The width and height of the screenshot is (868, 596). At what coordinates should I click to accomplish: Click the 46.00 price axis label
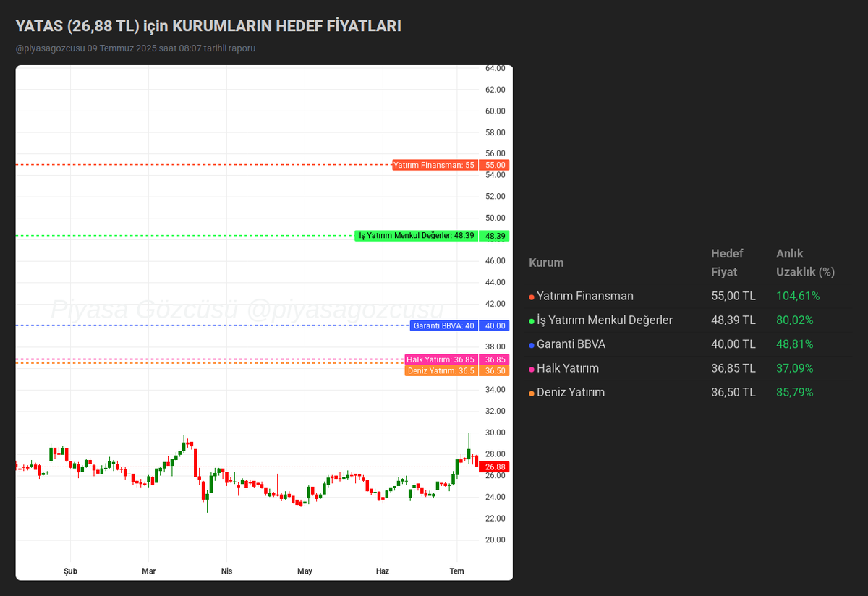[x=495, y=261]
